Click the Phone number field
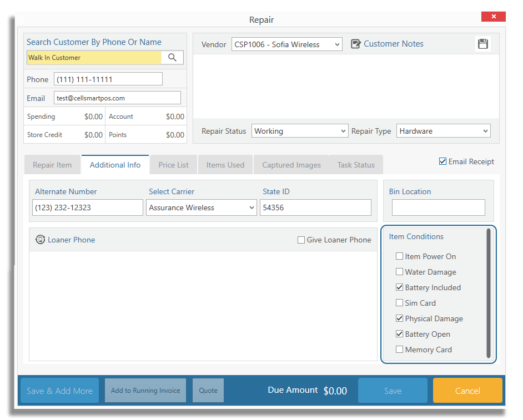 [x=108, y=79]
